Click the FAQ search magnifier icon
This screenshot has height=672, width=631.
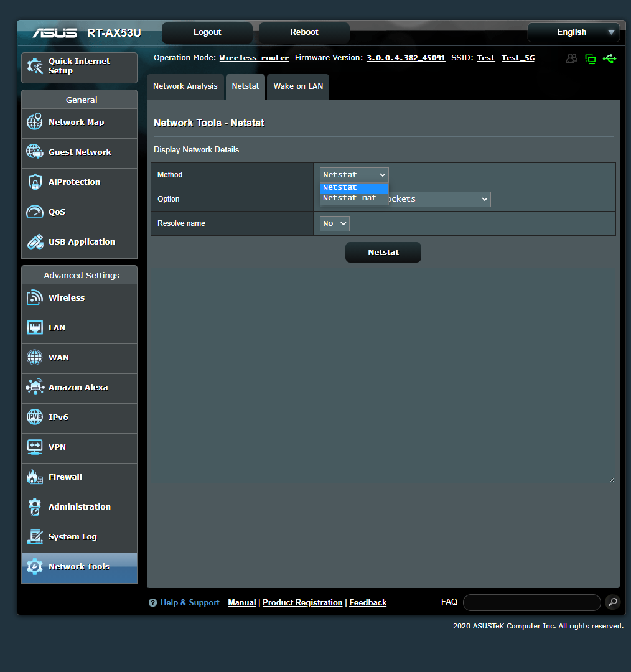tap(613, 602)
